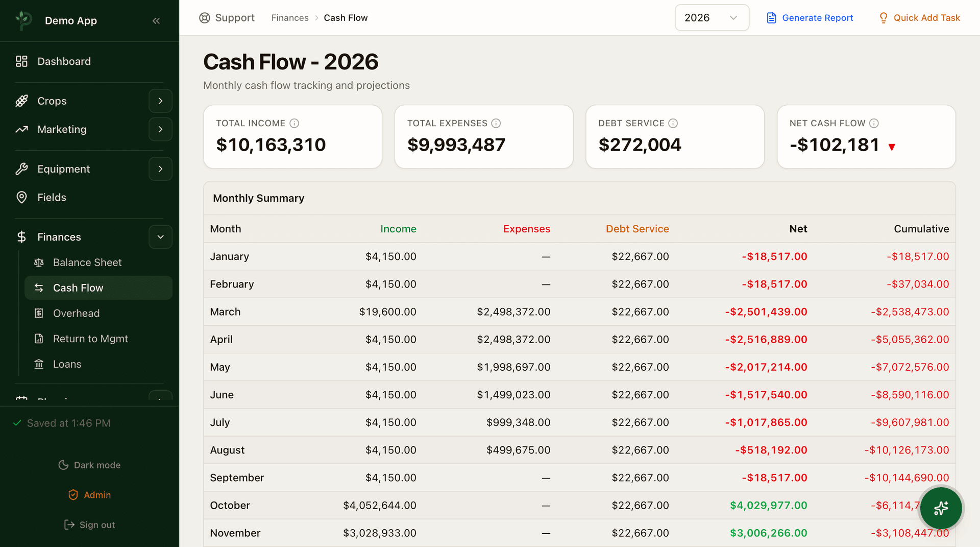Expand the Crops section
The height and width of the screenshot is (547, 980).
point(160,101)
